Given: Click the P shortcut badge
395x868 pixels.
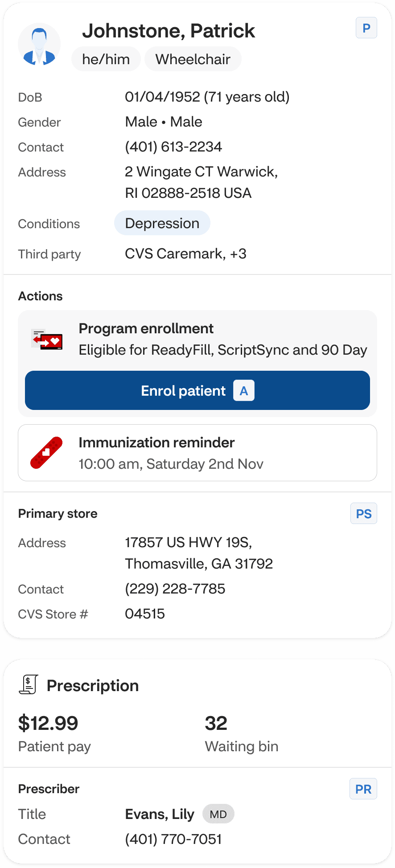Looking at the screenshot, I should click(x=366, y=28).
